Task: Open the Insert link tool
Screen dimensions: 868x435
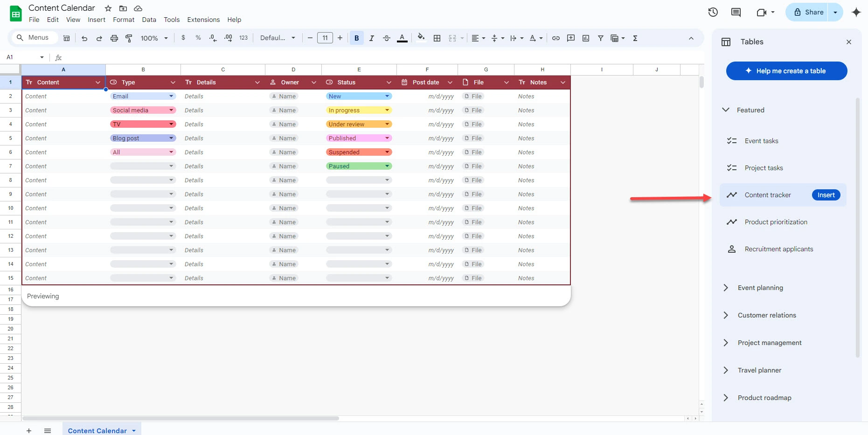Action: (x=556, y=38)
